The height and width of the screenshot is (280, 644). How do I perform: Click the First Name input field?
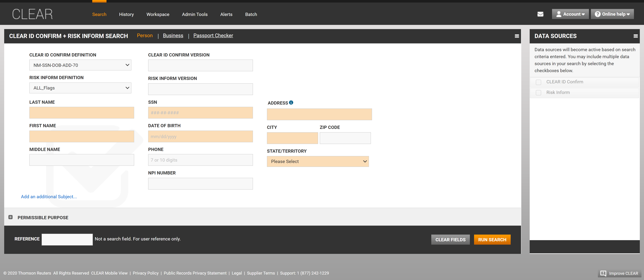[x=82, y=136]
